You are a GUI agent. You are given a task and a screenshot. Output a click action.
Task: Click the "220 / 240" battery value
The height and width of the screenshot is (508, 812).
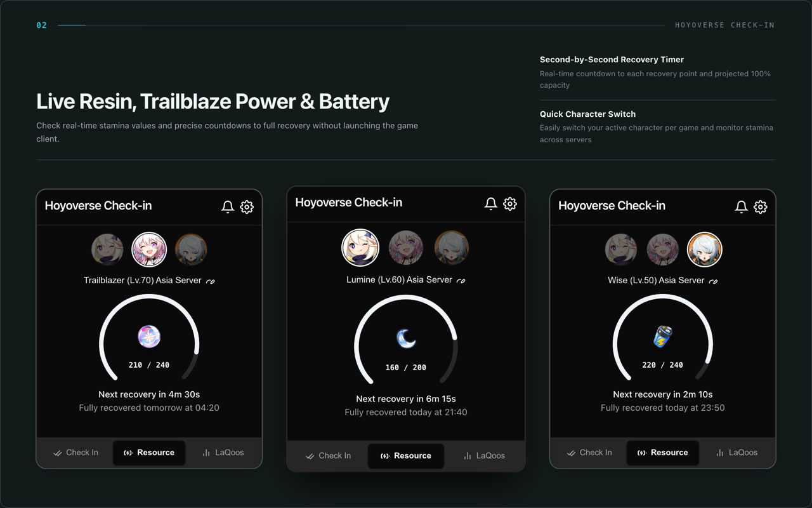pos(663,365)
